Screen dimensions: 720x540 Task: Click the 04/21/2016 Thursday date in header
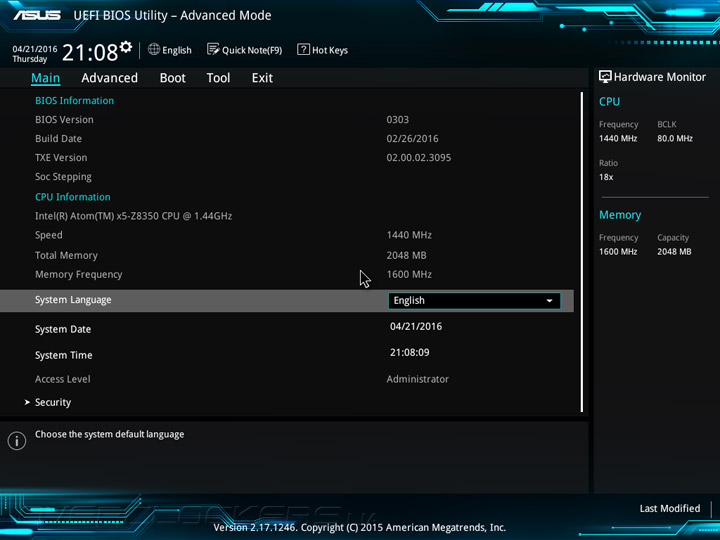35,54
